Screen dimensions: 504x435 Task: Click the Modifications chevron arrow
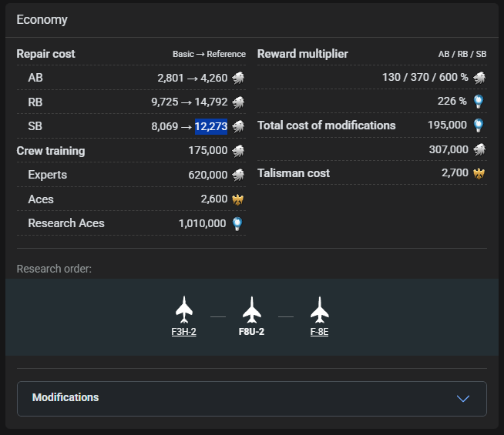(463, 398)
